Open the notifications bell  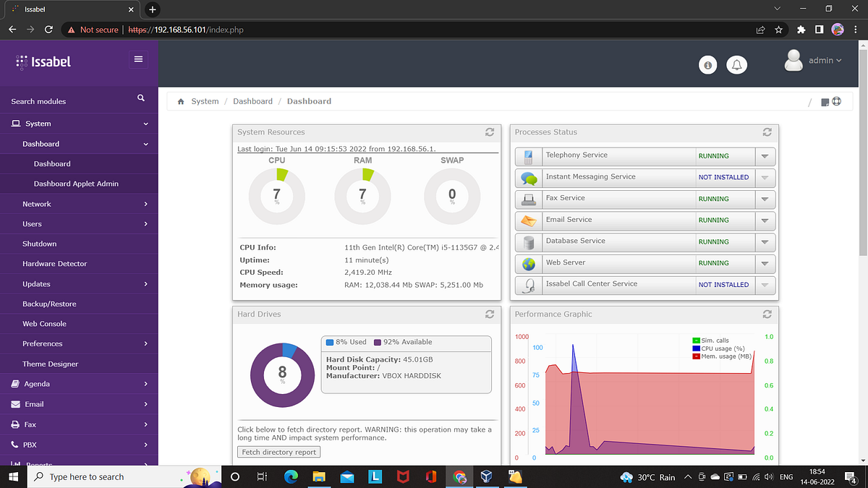737,65
